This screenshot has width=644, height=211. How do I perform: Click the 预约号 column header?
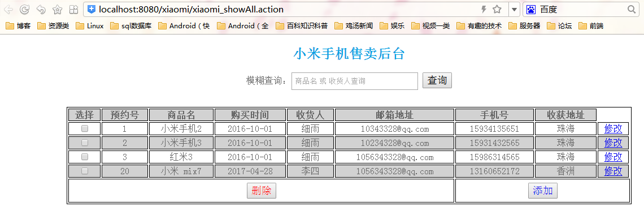pyautogui.click(x=124, y=115)
